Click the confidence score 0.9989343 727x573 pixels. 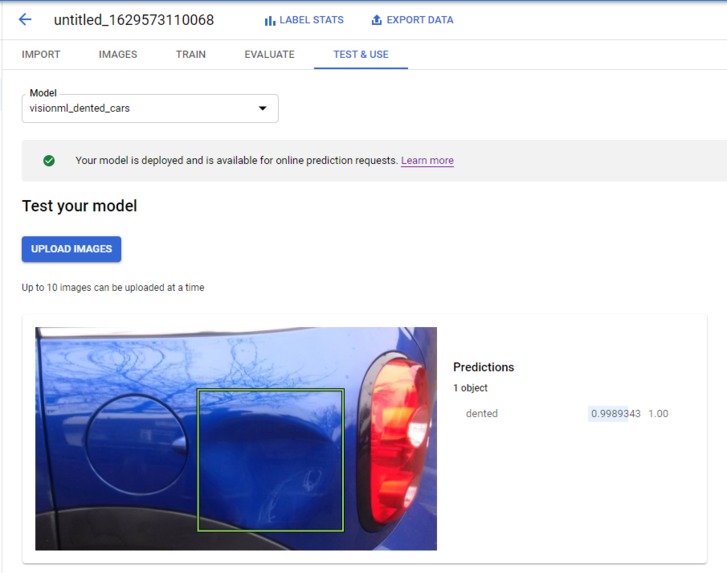click(616, 414)
